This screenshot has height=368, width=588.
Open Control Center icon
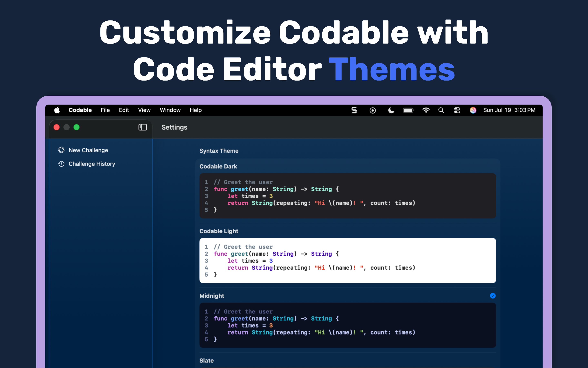tap(457, 110)
